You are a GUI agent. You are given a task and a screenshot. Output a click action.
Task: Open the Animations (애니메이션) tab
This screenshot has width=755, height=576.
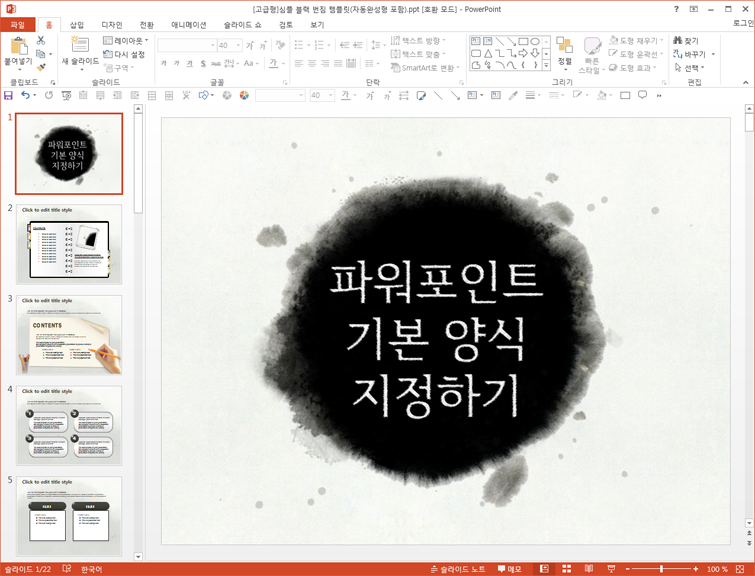click(x=189, y=25)
